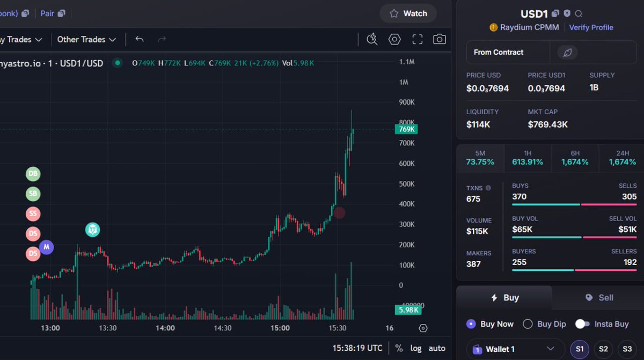Copy the Pair address
644x360 pixels.
tap(61, 13)
